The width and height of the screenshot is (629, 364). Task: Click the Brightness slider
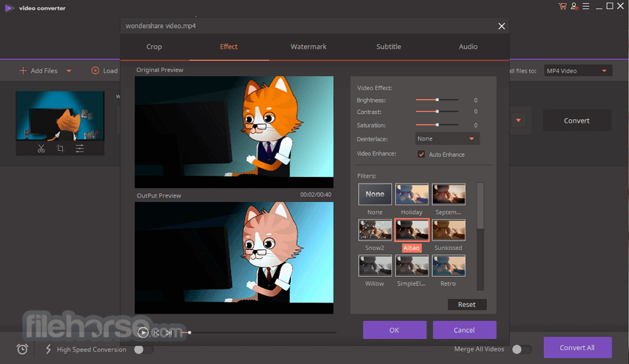(x=437, y=100)
